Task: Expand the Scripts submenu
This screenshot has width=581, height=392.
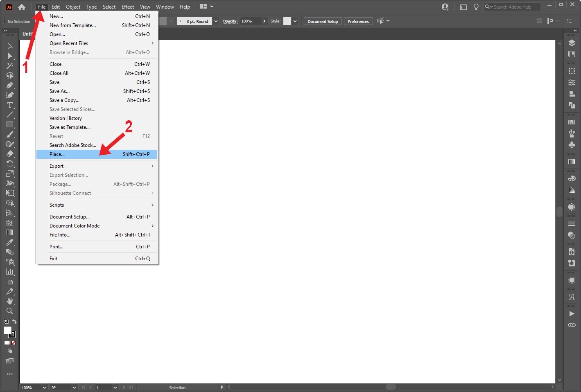Action: coord(97,205)
